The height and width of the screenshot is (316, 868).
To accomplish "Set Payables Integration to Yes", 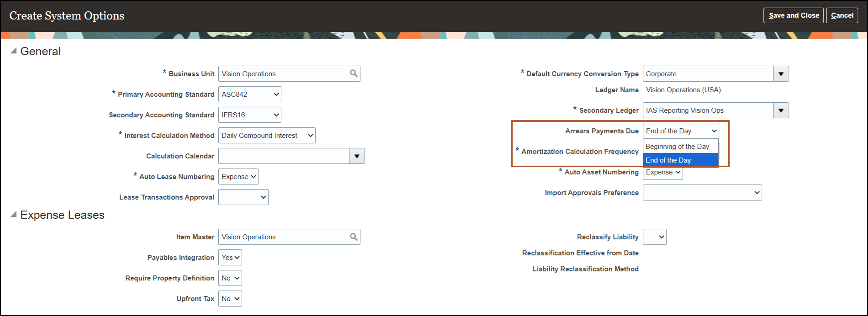I will click(230, 257).
